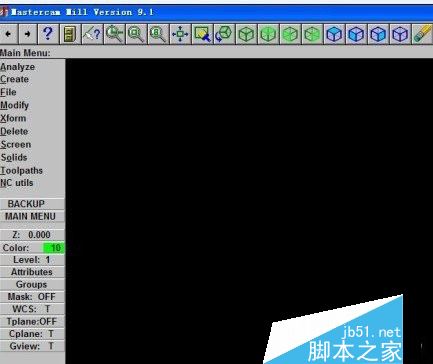The image size is (433, 364).
Task: Open the Analyze menu
Action: [x=17, y=67]
